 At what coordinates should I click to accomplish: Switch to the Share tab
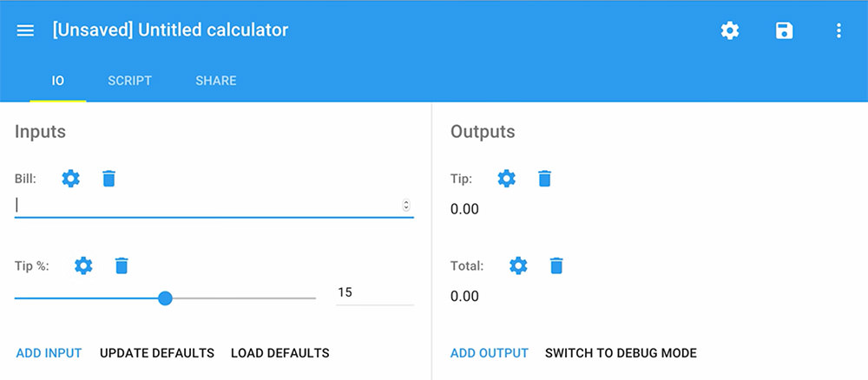click(x=215, y=81)
